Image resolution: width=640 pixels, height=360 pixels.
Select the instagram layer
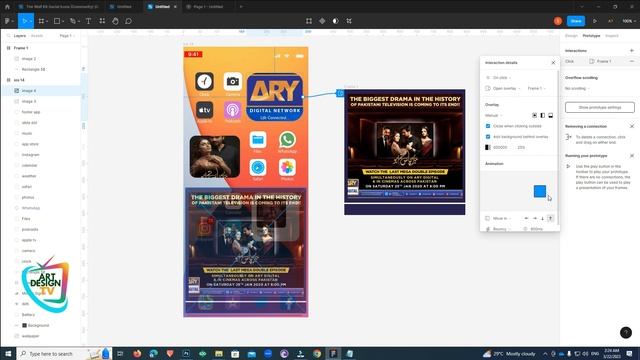[41, 155]
